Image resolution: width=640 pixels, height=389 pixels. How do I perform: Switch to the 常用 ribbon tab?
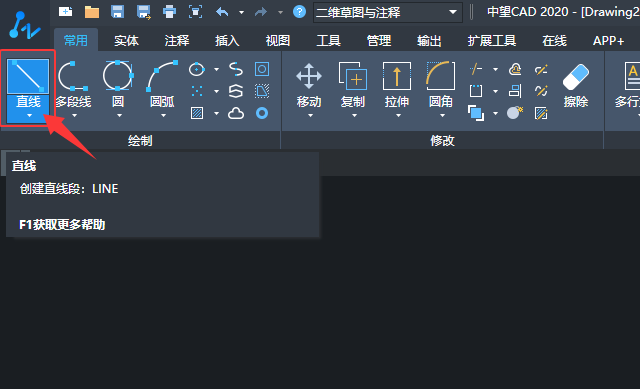pyautogui.click(x=76, y=40)
